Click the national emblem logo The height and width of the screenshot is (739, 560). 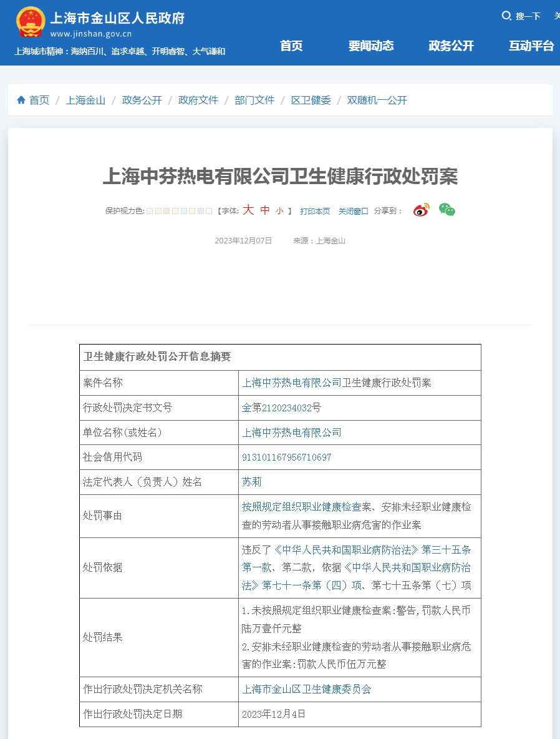click(31, 22)
